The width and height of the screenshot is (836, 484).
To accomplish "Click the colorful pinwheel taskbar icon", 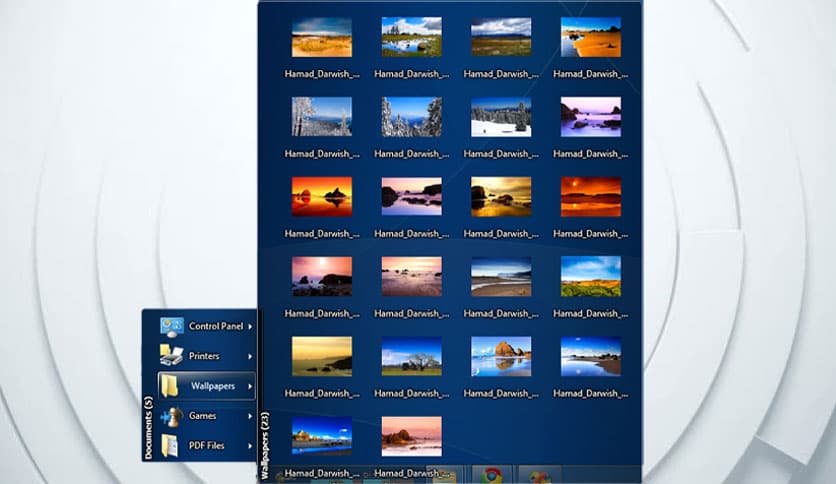I will (x=540, y=477).
